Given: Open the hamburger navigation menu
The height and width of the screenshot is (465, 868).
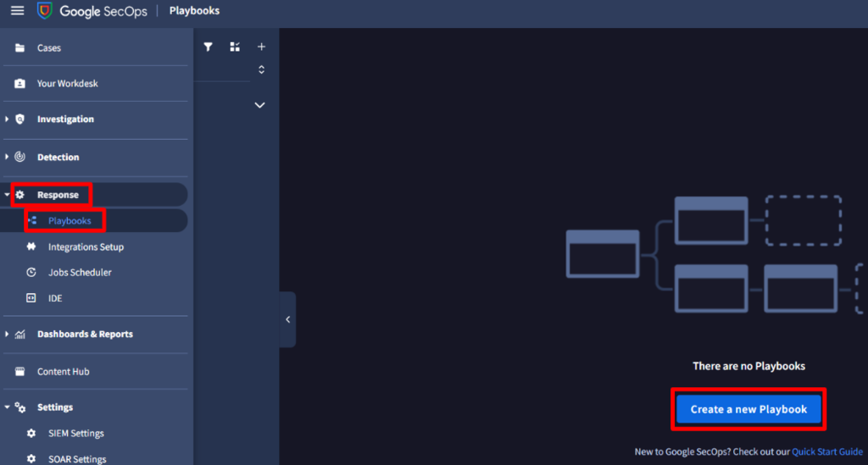Looking at the screenshot, I should point(17,10).
